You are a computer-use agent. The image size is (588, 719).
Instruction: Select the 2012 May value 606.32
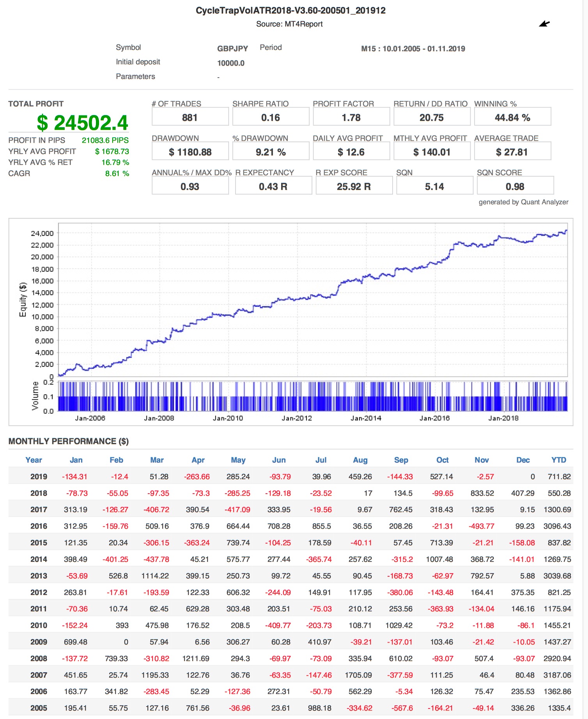(238, 592)
